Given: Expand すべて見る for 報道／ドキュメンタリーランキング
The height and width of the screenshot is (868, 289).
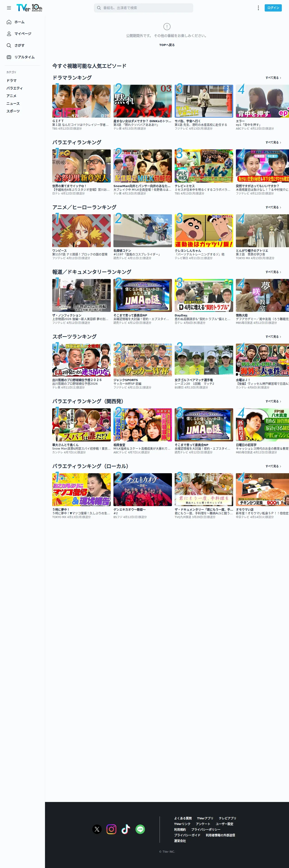Looking at the screenshot, I should (x=273, y=272).
